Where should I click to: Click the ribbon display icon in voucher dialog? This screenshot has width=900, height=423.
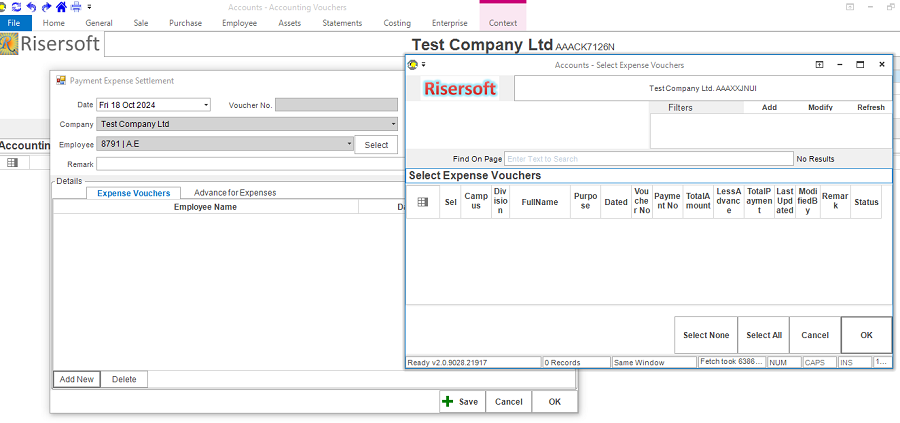819,64
